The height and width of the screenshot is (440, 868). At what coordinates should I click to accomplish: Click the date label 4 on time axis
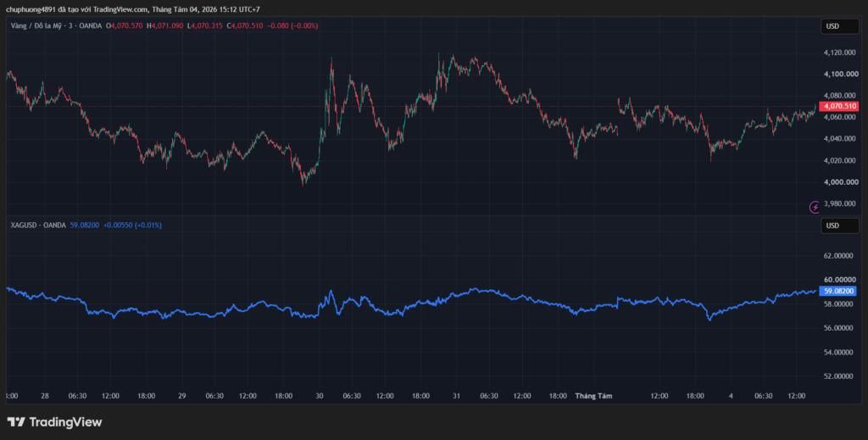[732, 396]
